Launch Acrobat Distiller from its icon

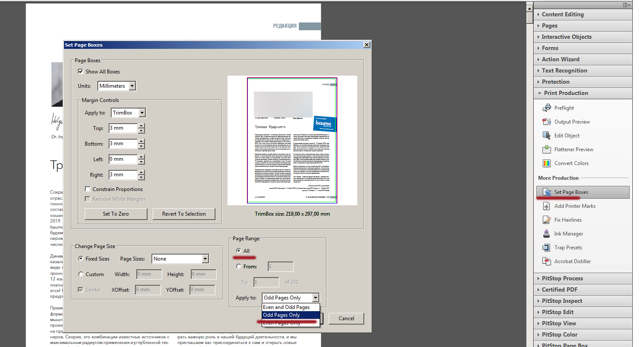(x=546, y=261)
